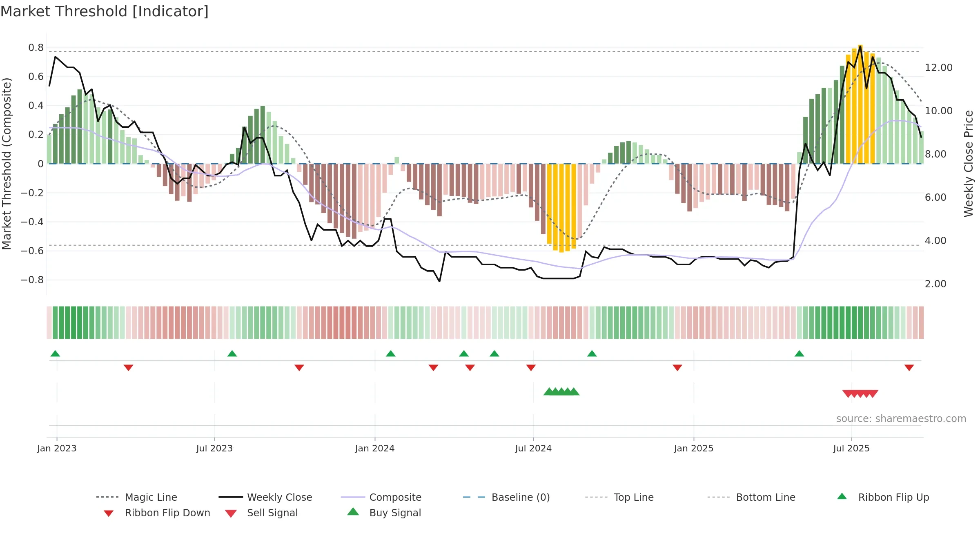Click the 0.8 left axis tick label
The width and height of the screenshot is (980, 551).
(36, 48)
